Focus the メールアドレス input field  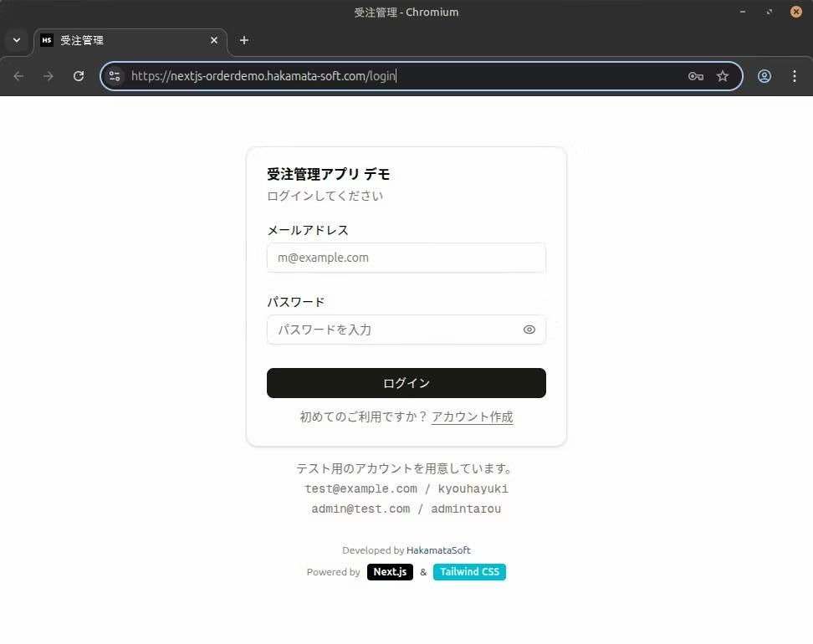point(406,258)
